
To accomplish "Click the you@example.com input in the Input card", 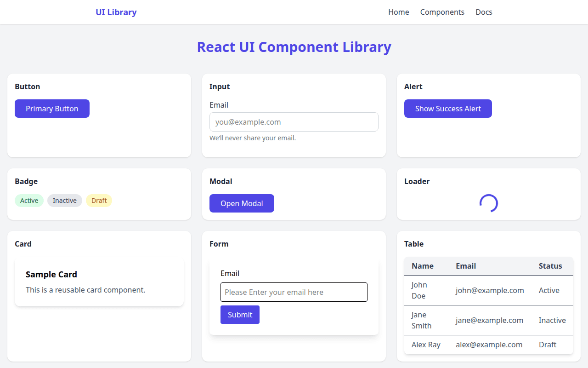I will [294, 122].
